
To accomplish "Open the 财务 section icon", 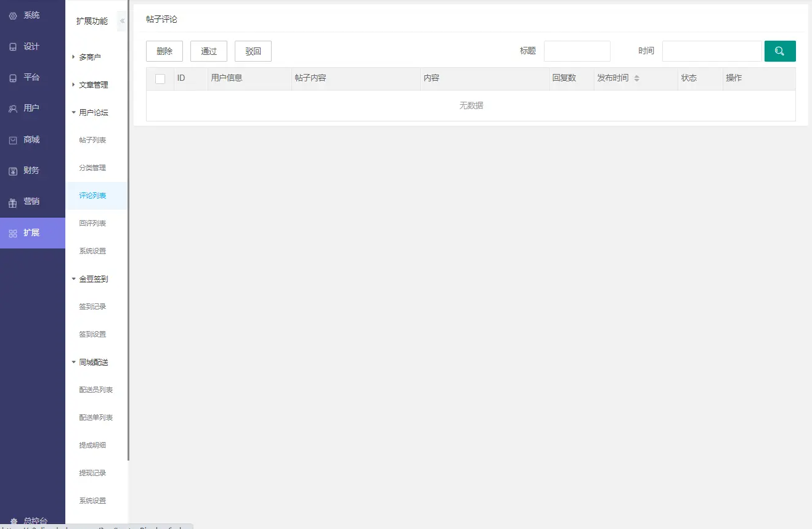I will [13, 171].
